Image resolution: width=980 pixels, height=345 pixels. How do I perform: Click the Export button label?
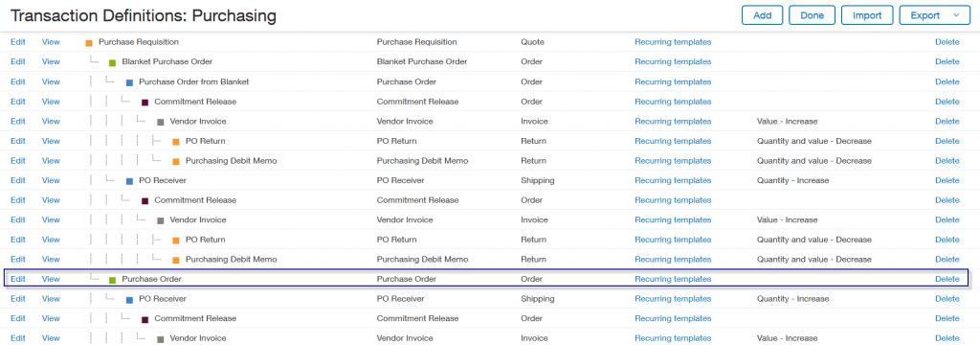coord(925,15)
